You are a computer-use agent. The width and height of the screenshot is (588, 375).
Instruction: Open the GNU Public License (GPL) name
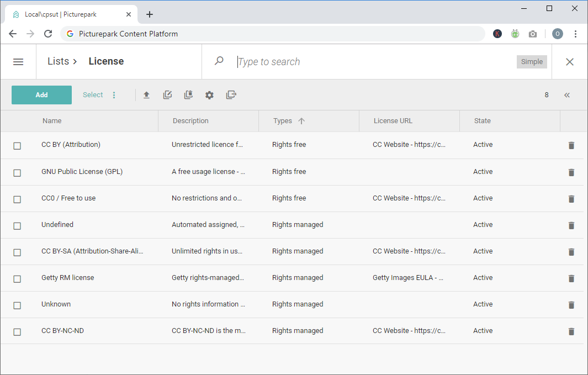[x=82, y=171]
